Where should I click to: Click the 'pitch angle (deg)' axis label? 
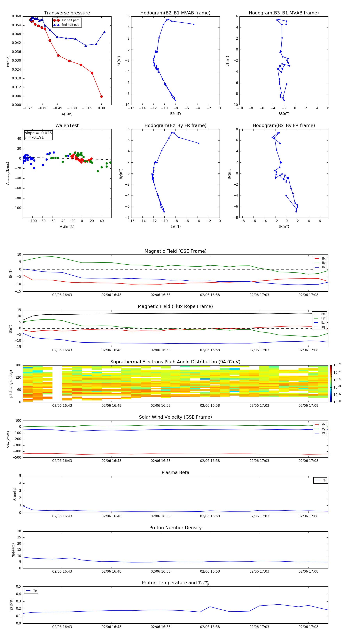(x=11, y=384)
